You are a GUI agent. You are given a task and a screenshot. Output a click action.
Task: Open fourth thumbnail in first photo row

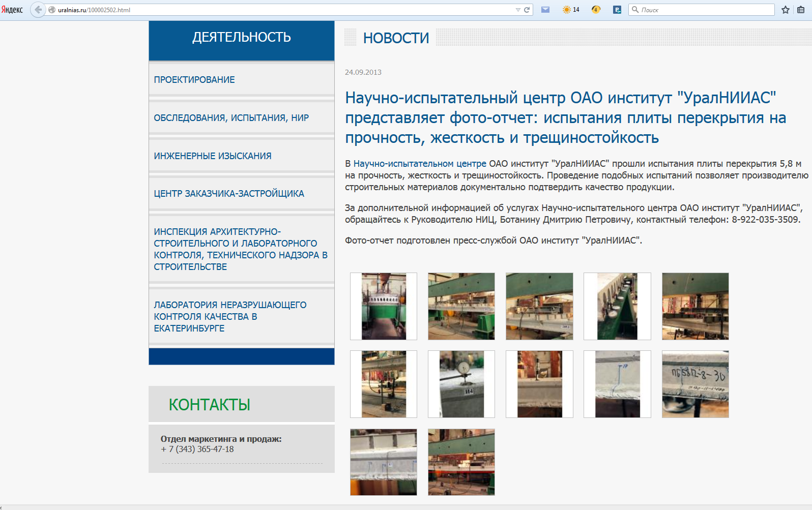[617, 306]
